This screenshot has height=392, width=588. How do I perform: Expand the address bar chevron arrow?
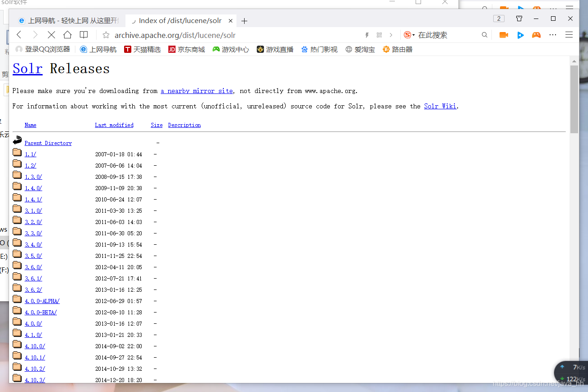(x=391, y=35)
